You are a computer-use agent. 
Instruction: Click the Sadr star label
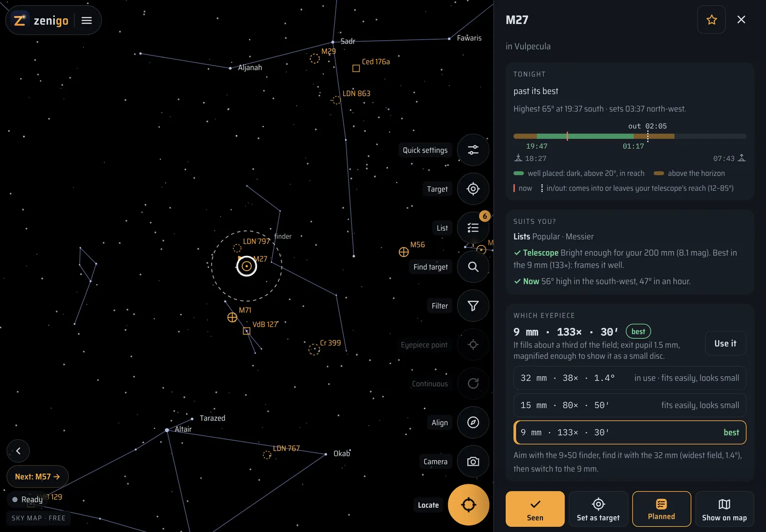click(348, 41)
